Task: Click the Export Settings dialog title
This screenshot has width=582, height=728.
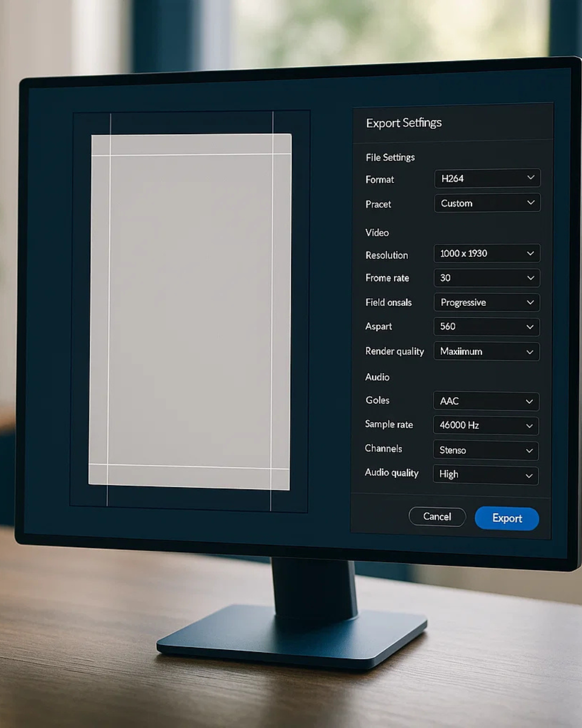Action: click(404, 123)
